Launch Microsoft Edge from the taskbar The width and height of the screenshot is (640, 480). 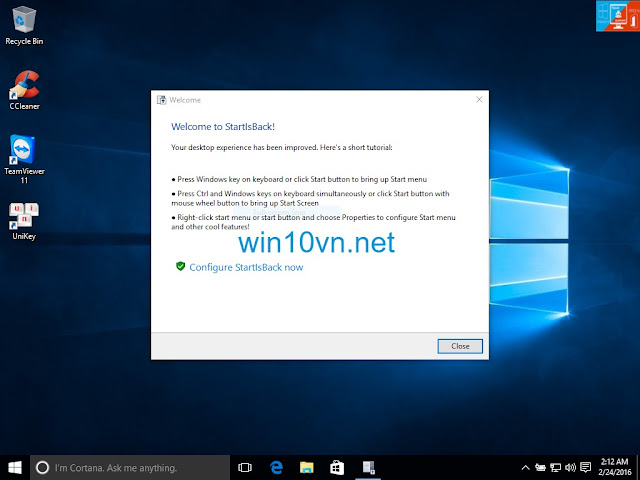[276, 468]
